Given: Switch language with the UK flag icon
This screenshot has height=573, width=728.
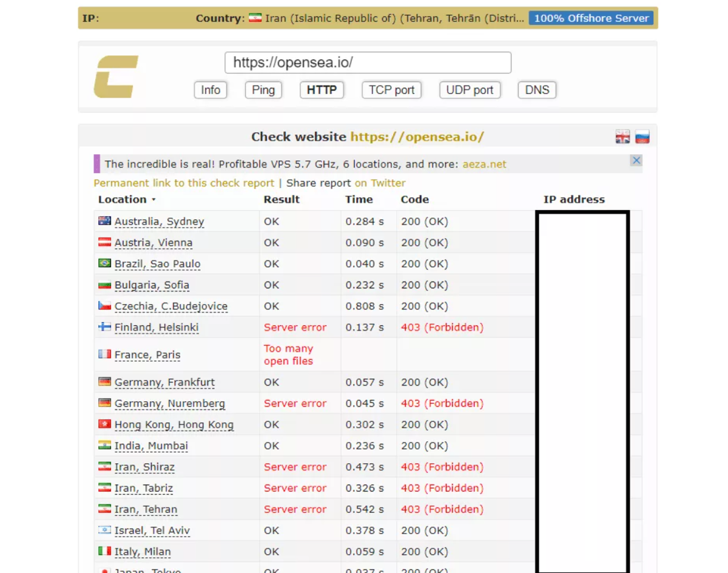Looking at the screenshot, I should 622,137.
